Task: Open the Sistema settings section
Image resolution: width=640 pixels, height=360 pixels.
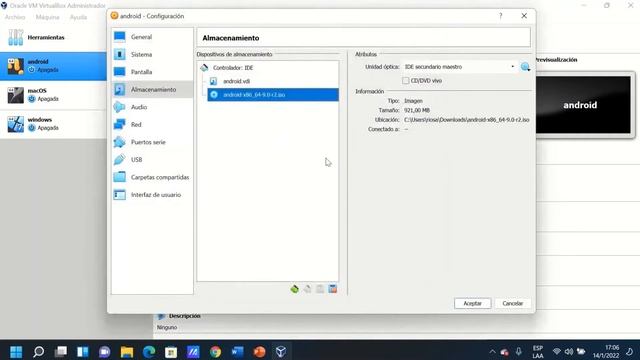Action: 152,54
